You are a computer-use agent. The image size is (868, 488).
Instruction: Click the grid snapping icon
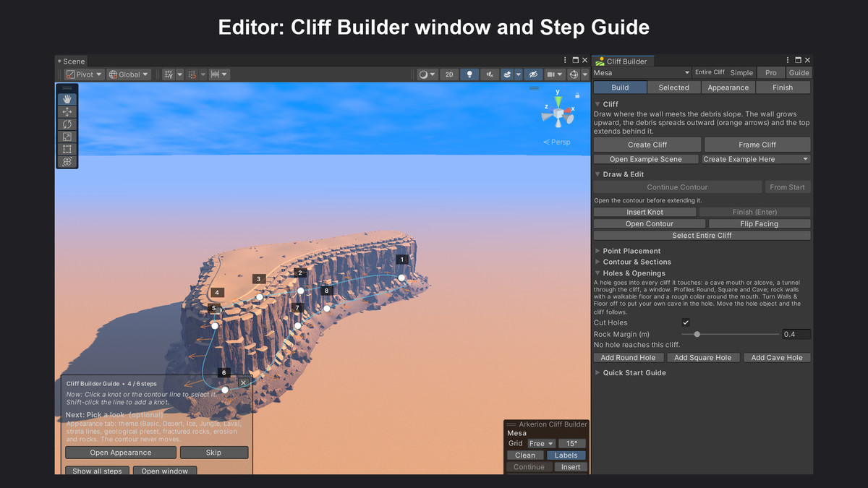(x=192, y=74)
